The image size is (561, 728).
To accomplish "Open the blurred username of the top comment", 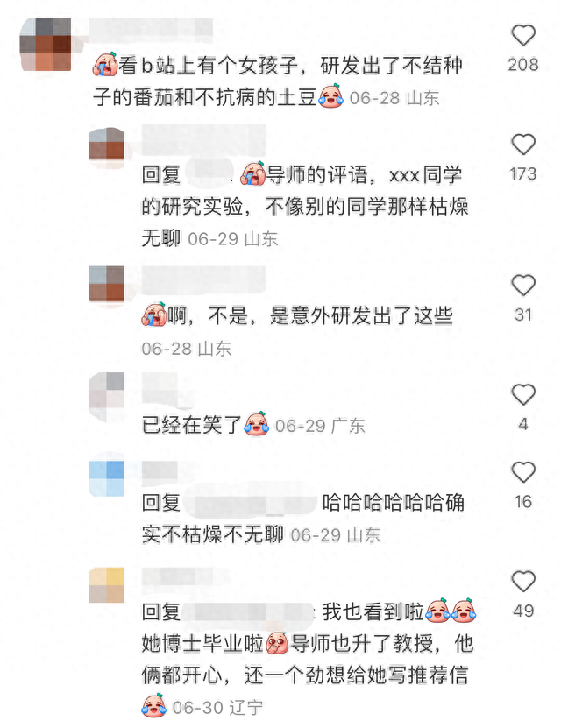I will tap(151, 31).
